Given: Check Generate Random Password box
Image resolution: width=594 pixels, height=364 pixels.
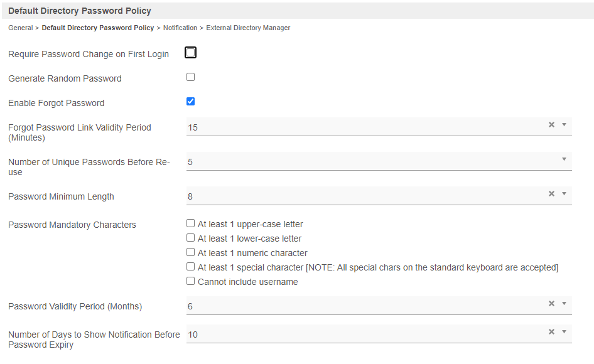Looking at the screenshot, I should (190, 77).
